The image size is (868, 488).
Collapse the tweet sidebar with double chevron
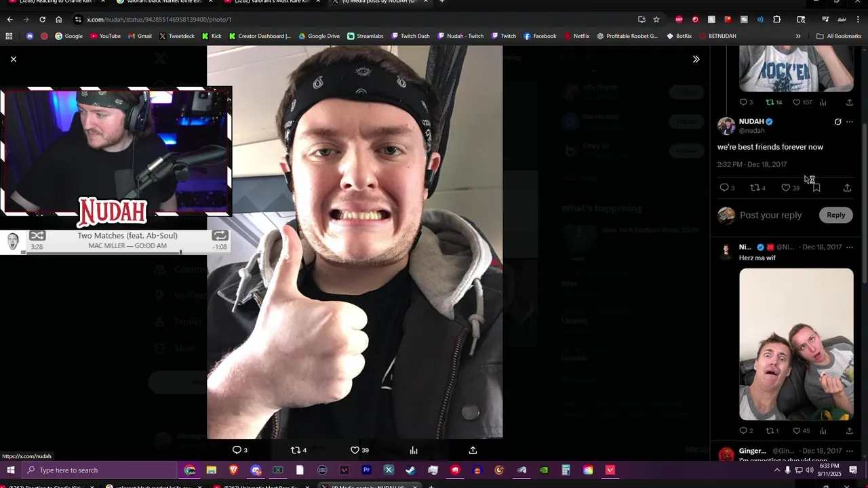pyautogui.click(x=696, y=59)
